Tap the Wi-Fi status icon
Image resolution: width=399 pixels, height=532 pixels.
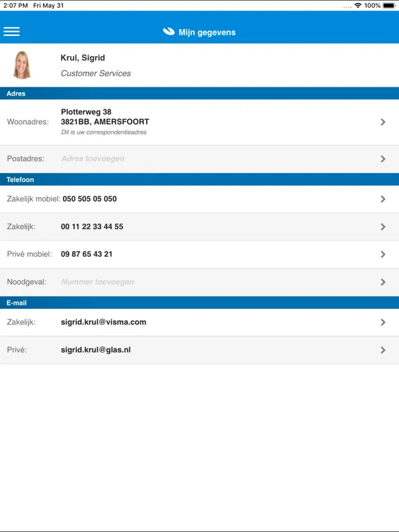[357, 6]
